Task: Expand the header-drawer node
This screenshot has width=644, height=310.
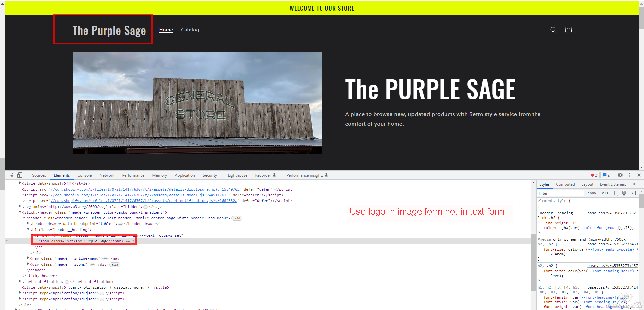Action: (x=28, y=223)
